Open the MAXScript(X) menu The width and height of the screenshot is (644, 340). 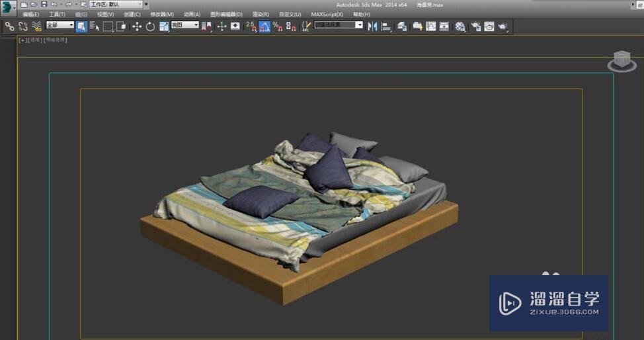327,15
